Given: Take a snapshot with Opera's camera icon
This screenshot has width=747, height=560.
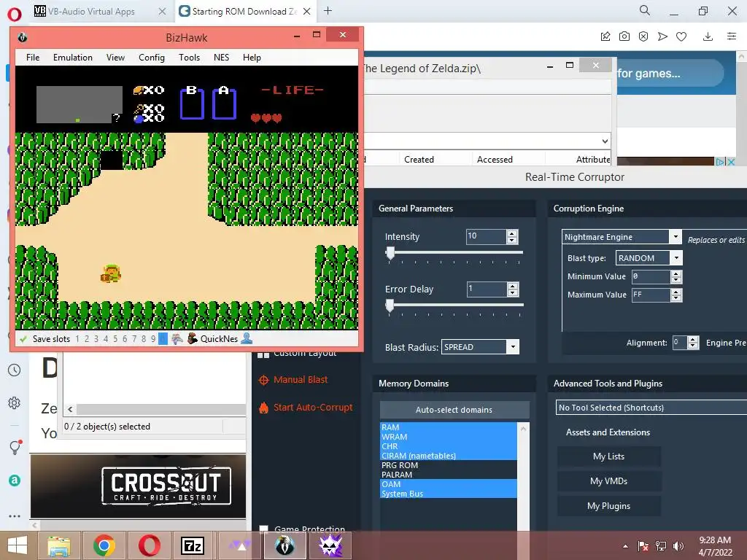Looking at the screenshot, I should (624, 36).
